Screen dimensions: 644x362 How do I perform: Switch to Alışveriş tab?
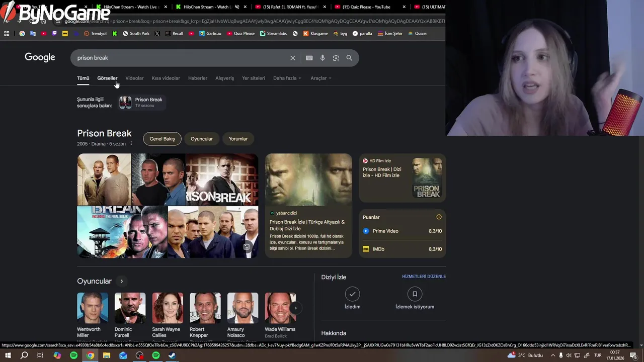(224, 78)
